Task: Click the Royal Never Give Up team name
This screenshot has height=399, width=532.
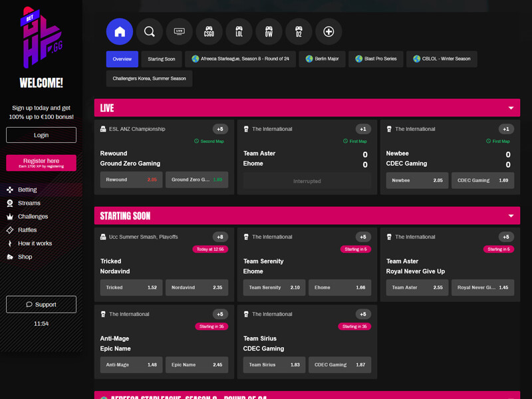Action: (x=415, y=271)
